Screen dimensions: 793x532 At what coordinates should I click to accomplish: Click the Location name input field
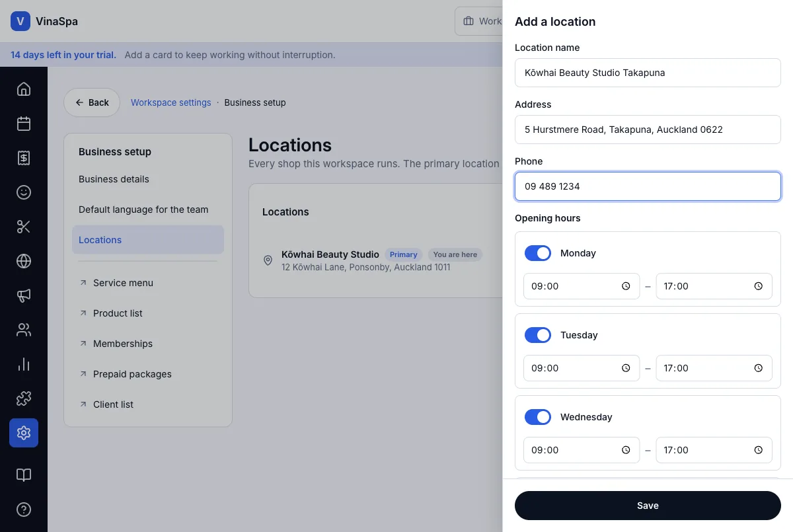click(648, 73)
